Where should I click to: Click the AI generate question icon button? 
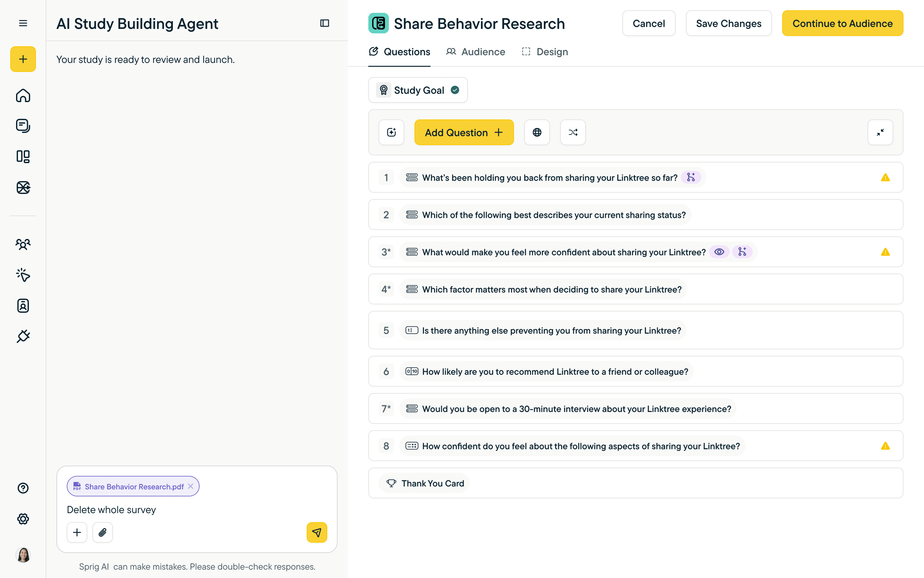tap(391, 132)
